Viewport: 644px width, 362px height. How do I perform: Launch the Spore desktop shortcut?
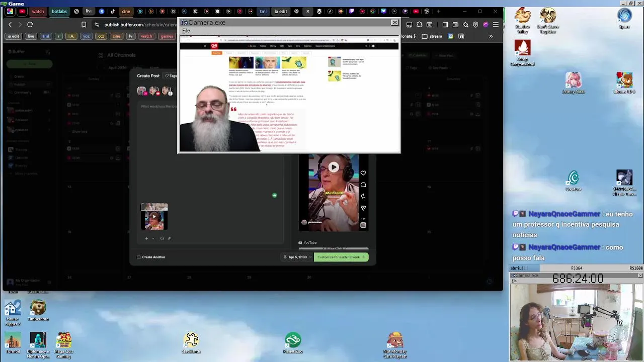[x=624, y=19]
